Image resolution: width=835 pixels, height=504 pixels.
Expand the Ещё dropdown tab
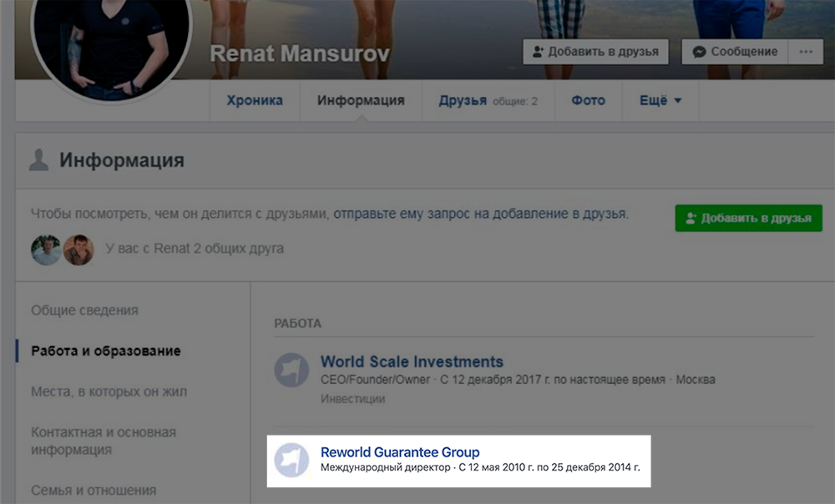coord(660,101)
